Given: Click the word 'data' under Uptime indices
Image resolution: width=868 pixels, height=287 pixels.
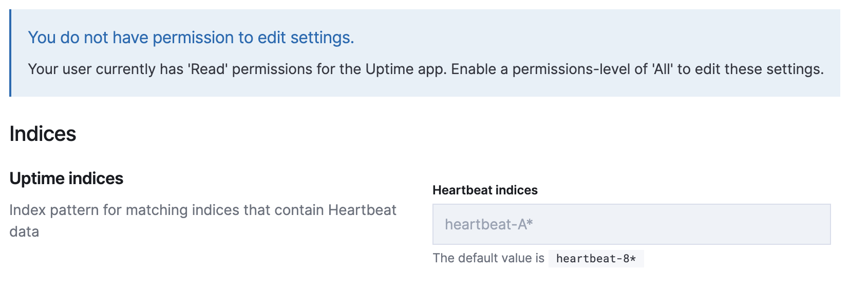Looking at the screenshot, I should [24, 232].
